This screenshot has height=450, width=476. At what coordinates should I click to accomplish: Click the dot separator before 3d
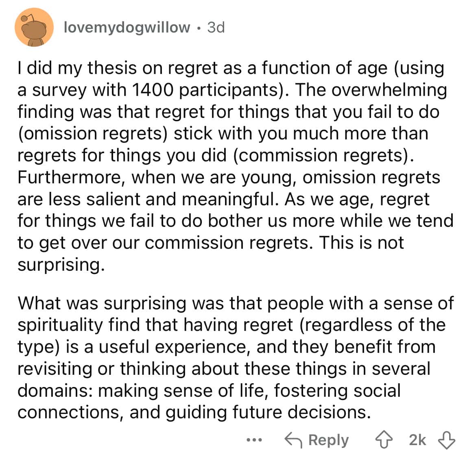pos(199,28)
